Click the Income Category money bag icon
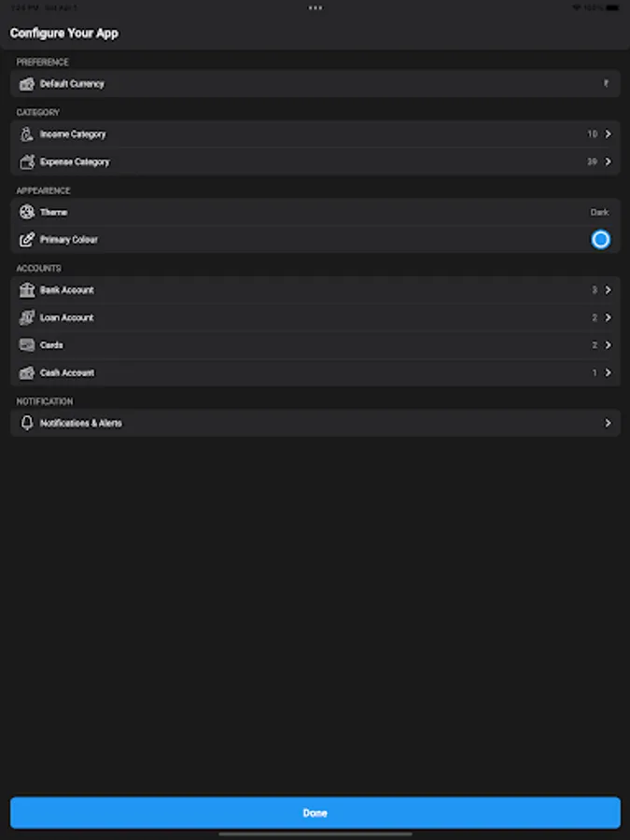Viewport: 630px width, 840px height. [x=27, y=133]
